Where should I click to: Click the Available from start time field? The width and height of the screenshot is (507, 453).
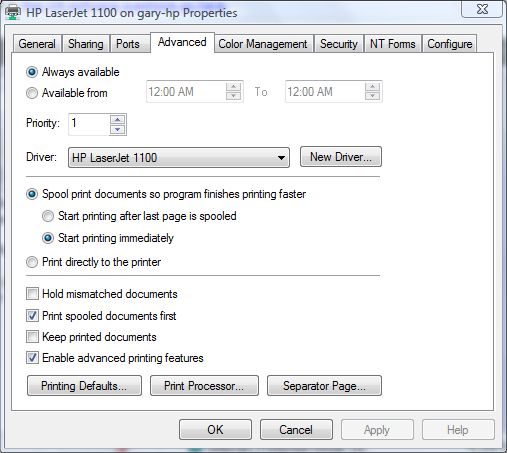(186, 91)
